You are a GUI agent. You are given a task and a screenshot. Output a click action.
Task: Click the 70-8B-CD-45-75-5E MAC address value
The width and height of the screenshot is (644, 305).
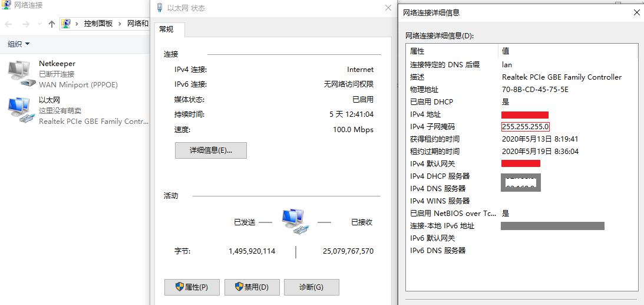pyautogui.click(x=535, y=89)
